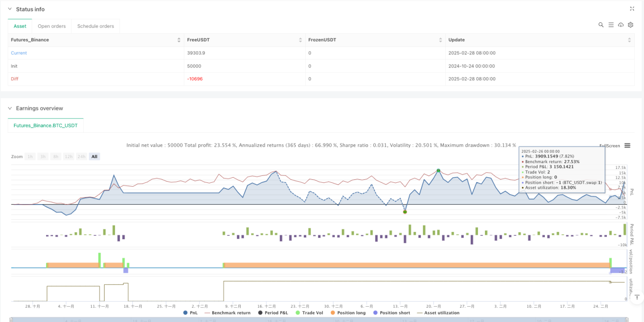Download data via cloud download icon

pyautogui.click(x=621, y=25)
